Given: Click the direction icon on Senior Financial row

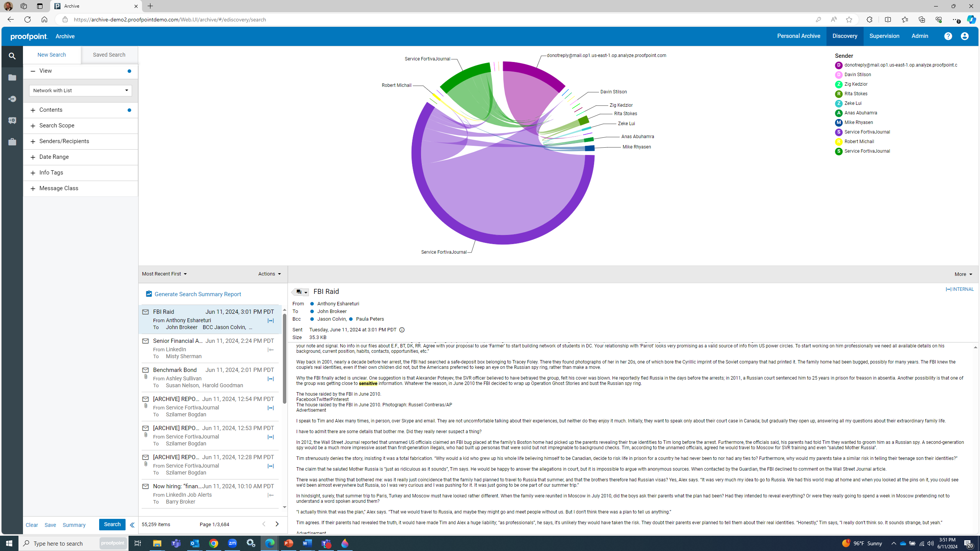Looking at the screenshot, I should pyautogui.click(x=271, y=350).
